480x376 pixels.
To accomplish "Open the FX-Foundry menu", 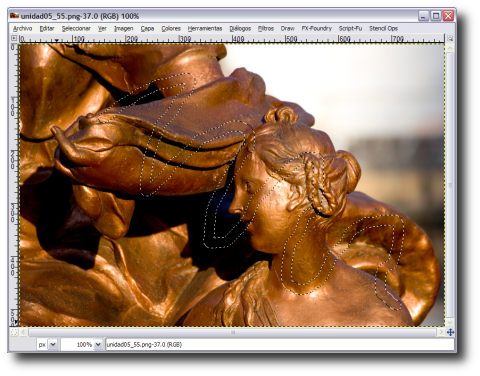I will pos(317,29).
